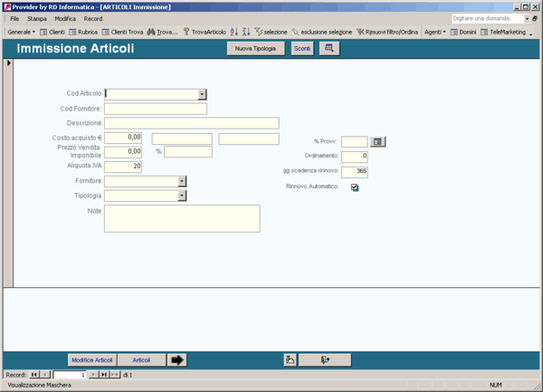Click the Modifica Articoli button
This screenshot has height=392, width=543.
coord(92,359)
